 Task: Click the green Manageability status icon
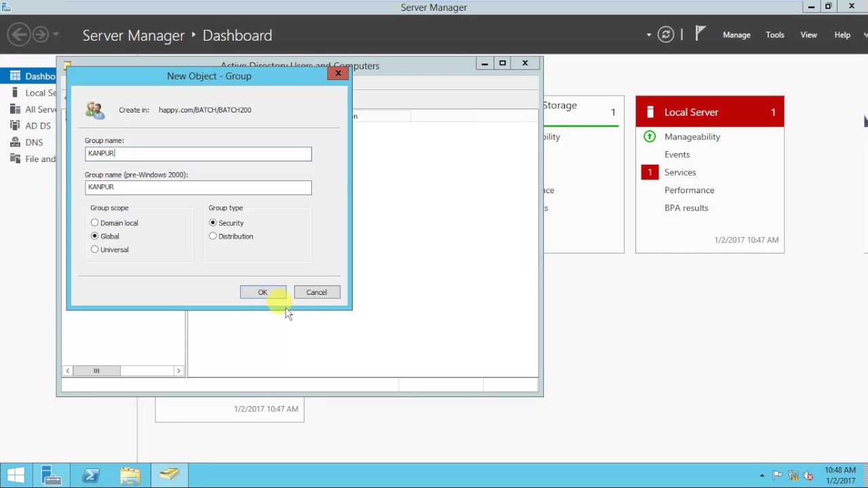pos(650,136)
